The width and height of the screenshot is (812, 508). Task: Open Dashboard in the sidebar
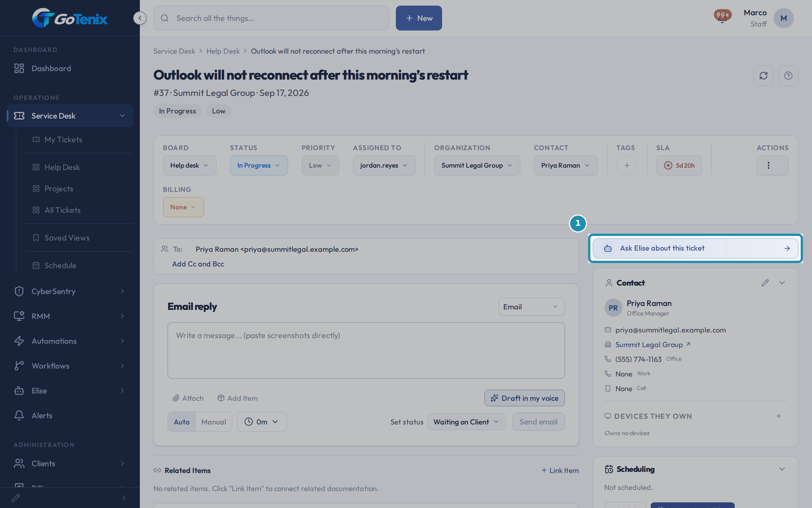click(x=70, y=69)
